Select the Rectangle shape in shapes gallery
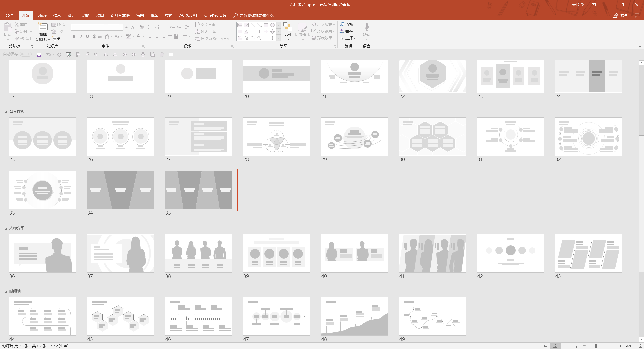This screenshot has width=644, height=349. click(x=266, y=25)
